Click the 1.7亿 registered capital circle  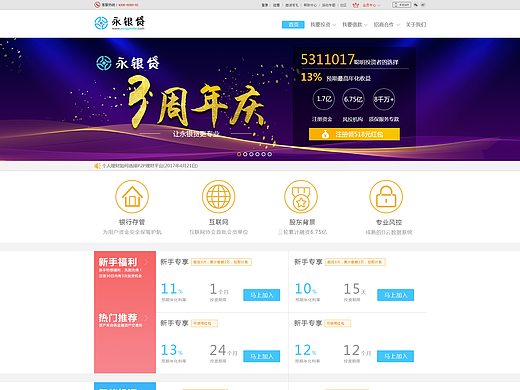[324, 99]
